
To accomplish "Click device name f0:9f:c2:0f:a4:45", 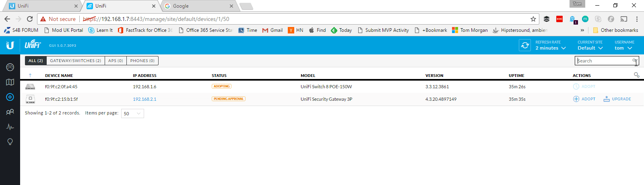I will tap(61, 87).
